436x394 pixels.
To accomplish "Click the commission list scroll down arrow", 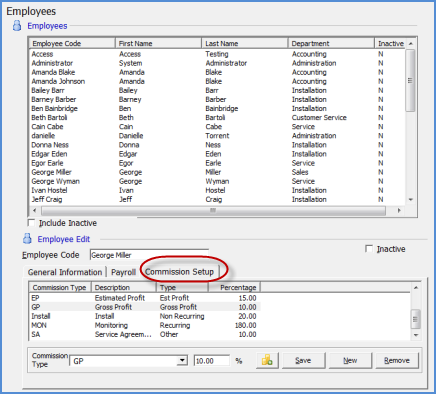I will point(416,335).
